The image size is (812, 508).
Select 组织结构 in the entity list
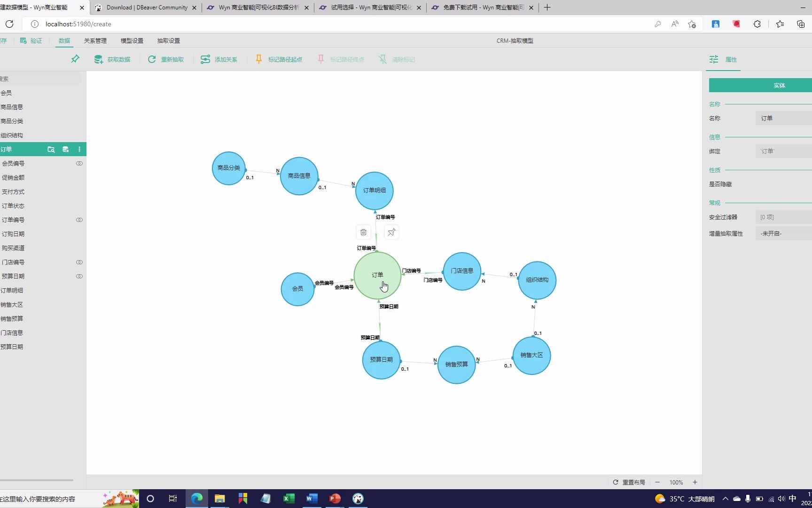click(43, 135)
